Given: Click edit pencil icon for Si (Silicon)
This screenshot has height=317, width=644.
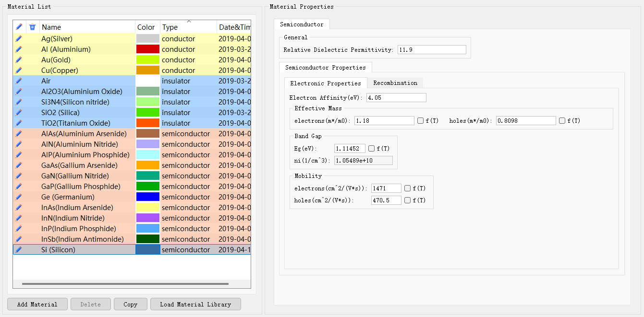Looking at the screenshot, I should click(x=19, y=249).
